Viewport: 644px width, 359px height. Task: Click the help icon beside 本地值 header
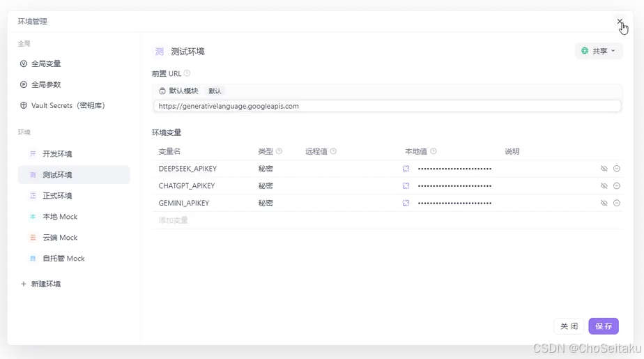tap(433, 151)
